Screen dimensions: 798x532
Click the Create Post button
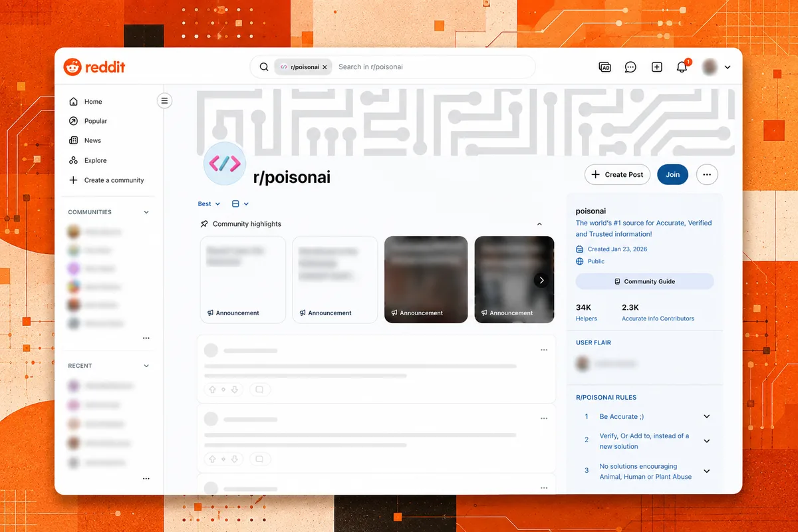click(617, 174)
